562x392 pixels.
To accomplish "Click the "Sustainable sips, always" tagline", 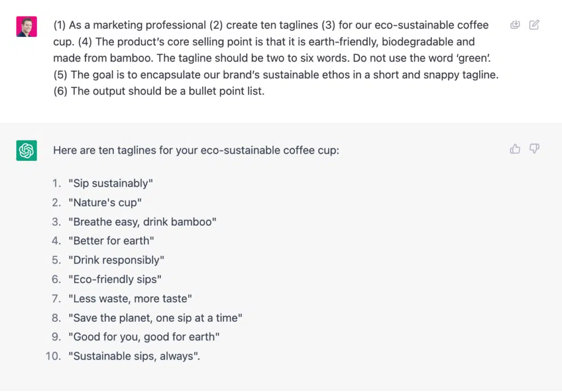I will [x=134, y=356].
